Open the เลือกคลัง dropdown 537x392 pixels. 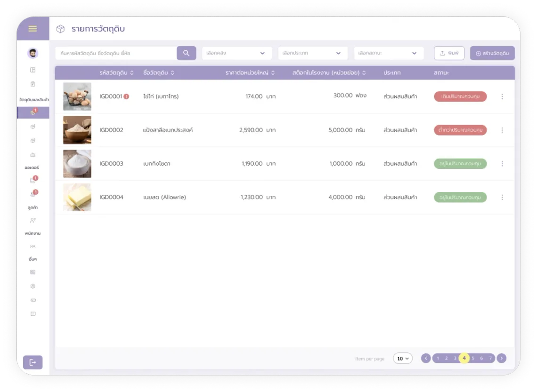[236, 53]
